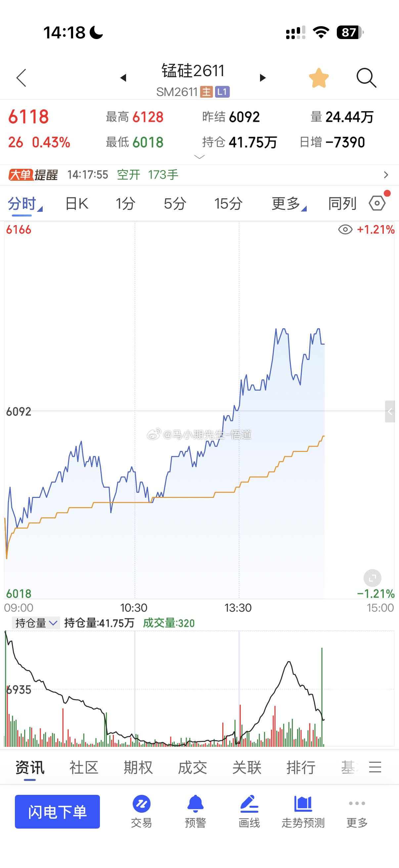Viewport: 399px width, 868px height.
Task: Switch to 日K chart tab
Action: pos(77,204)
